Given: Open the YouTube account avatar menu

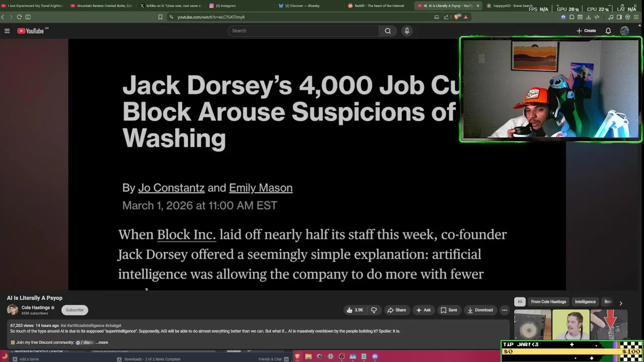Looking at the screenshot, I should (x=624, y=31).
